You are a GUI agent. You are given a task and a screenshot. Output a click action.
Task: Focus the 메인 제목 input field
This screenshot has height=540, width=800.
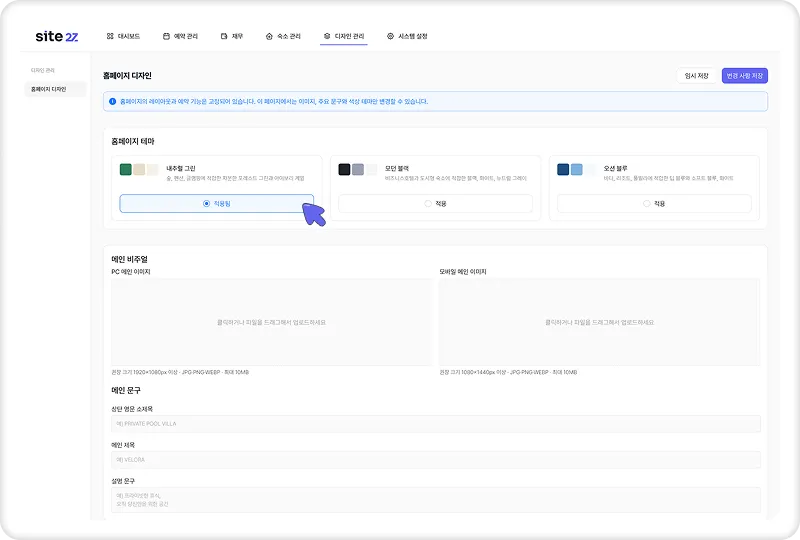point(436,460)
